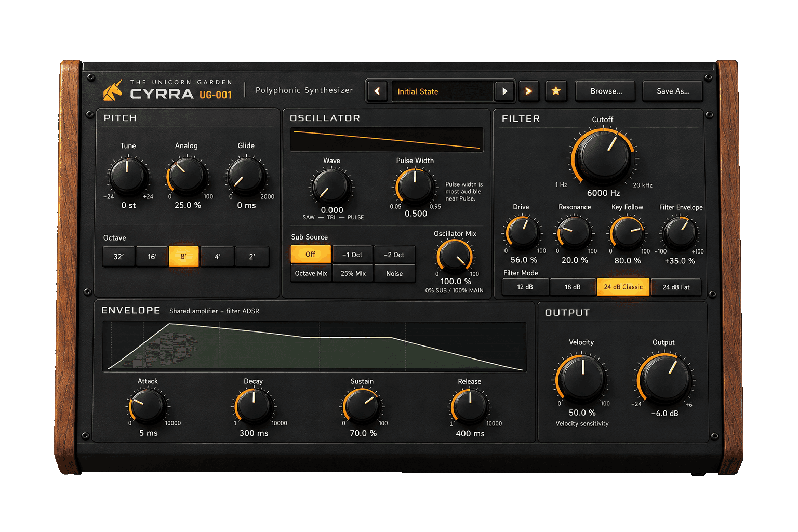Screen dimensions: 798x532
Task: Open the Browse presets button
Action: click(x=606, y=91)
